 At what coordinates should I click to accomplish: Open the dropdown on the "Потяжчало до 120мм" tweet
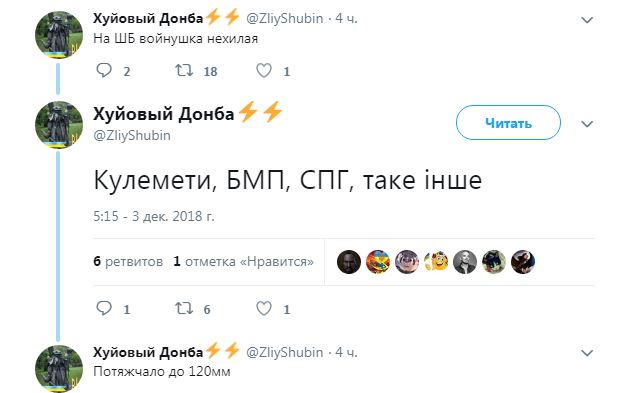point(587,353)
